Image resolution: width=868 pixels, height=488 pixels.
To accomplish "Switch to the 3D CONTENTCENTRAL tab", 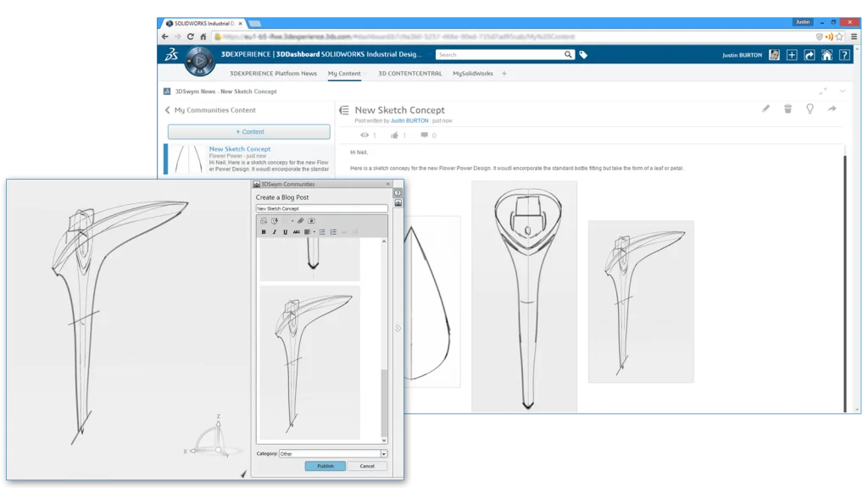I will click(x=409, y=74).
